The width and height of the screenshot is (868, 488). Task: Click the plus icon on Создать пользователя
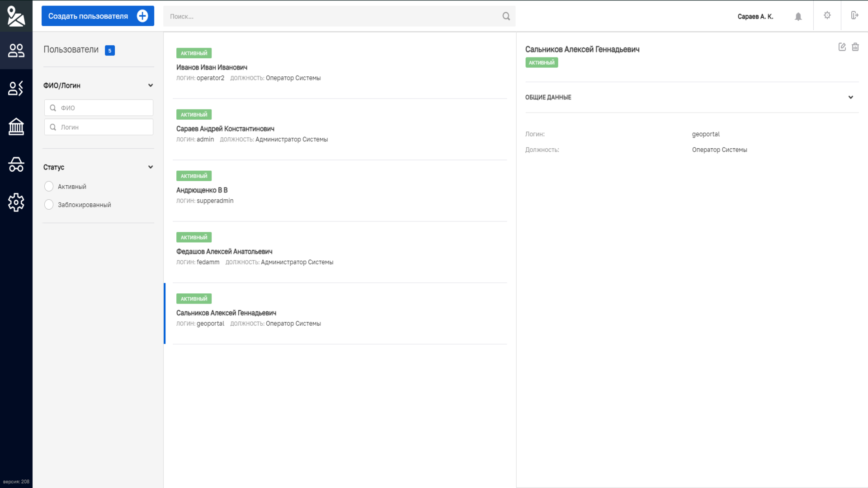point(142,16)
